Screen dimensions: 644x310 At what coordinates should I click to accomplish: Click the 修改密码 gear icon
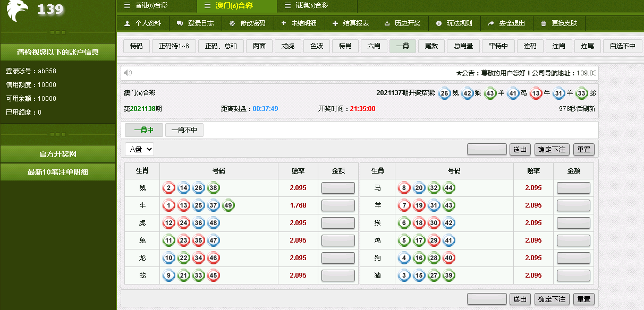point(232,23)
